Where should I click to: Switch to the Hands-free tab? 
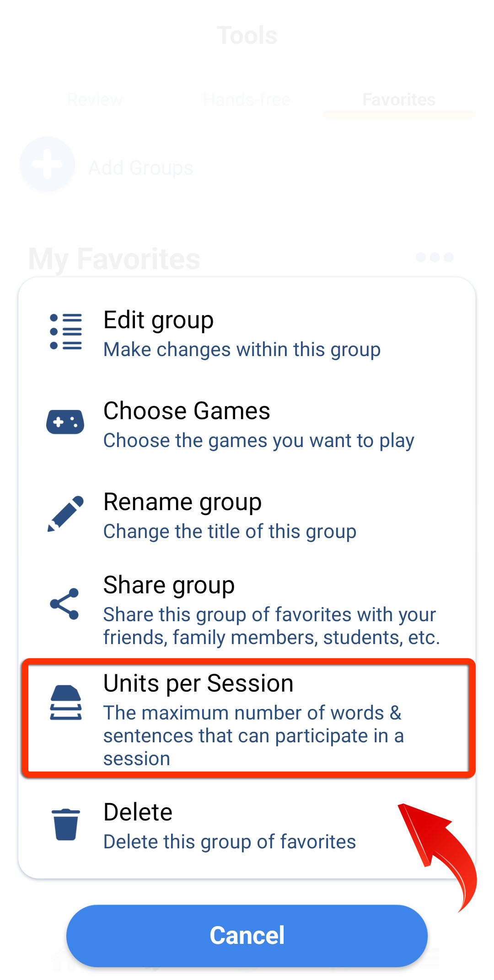coord(247,99)
